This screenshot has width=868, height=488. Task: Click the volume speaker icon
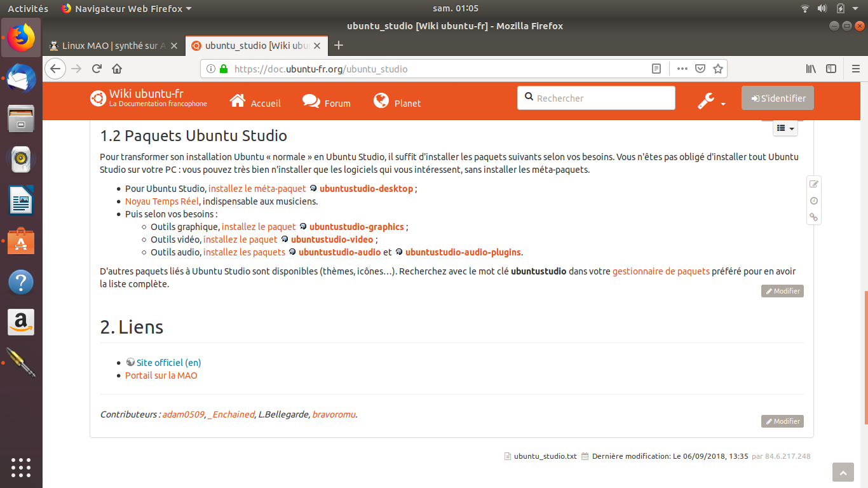point(822,8)
